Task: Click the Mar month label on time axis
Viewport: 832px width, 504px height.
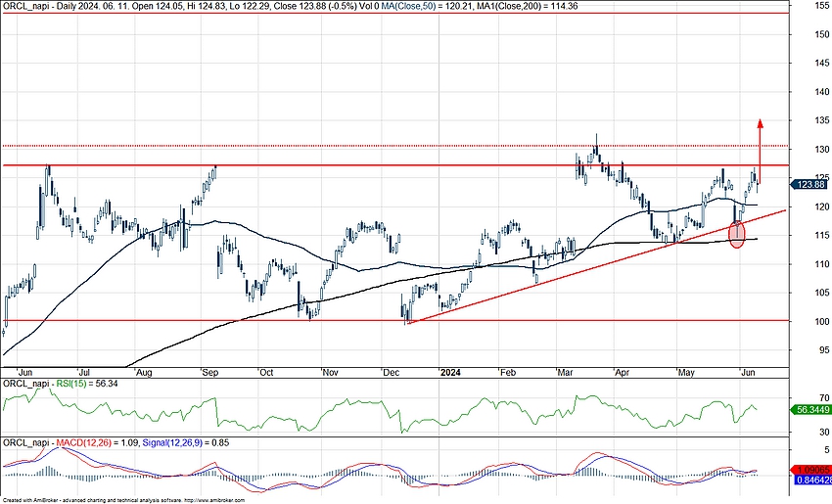Action: [565, 373]
